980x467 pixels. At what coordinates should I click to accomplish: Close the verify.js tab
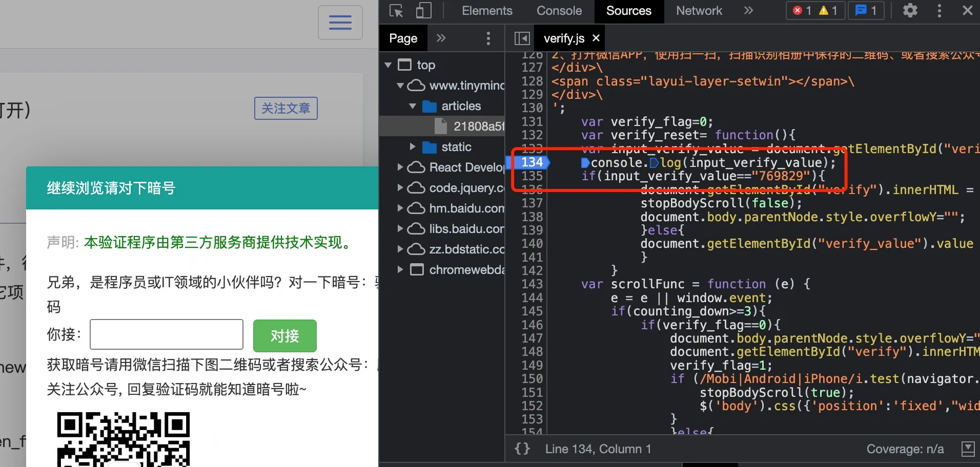[596, 38]
